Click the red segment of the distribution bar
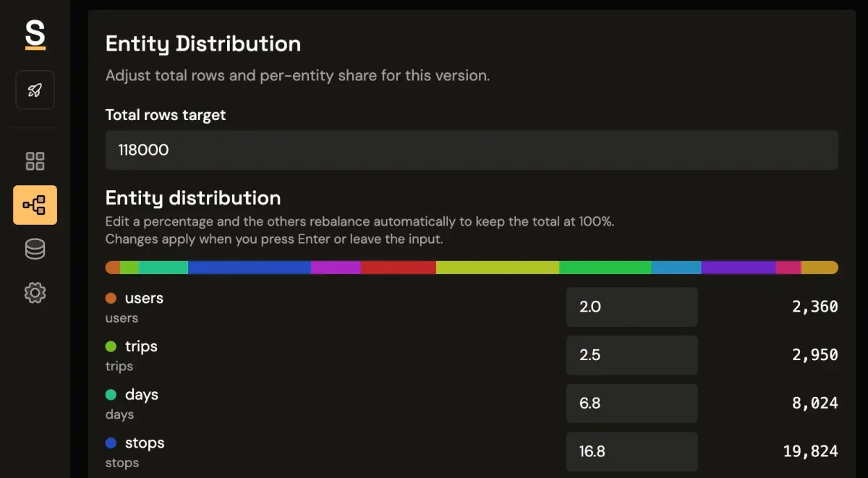This screenshot has height=478, width=868. click(x=398, y=267)
